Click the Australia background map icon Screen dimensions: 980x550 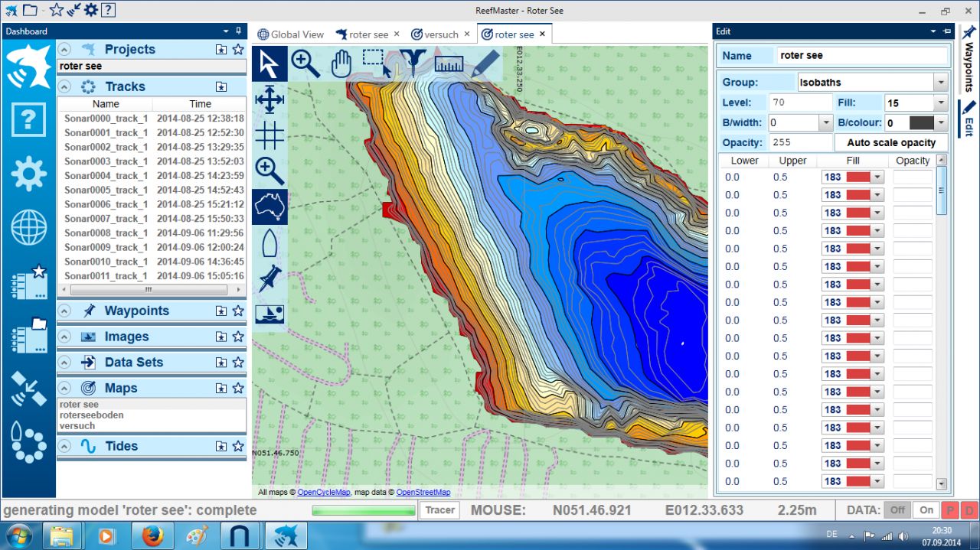pyautogui.click(x=269, y=207)
